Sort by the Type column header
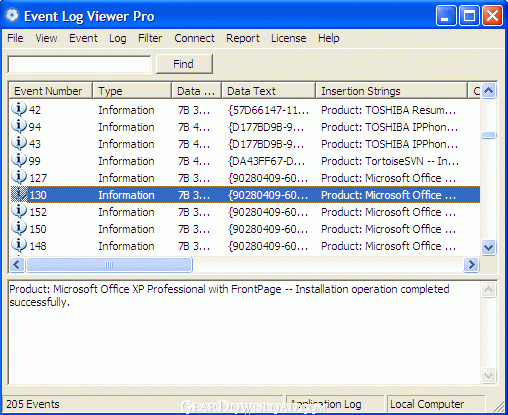The image size is (508, 415). pos(132,91)
